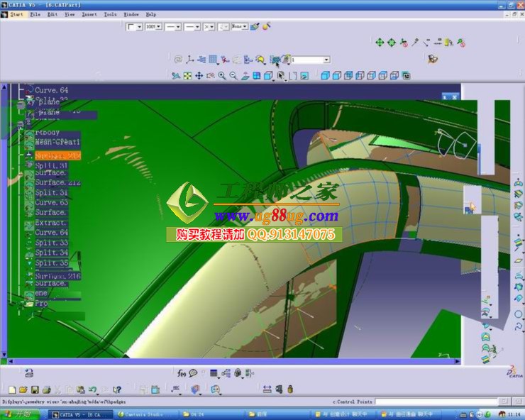Viewport: 525px width, 420px height.
Task: Select Extract node in the tree
Action: pos(50,222)
